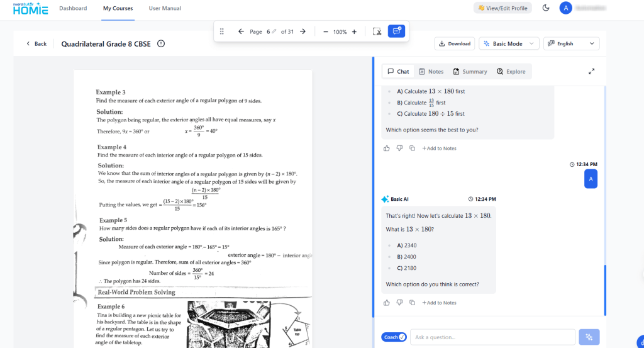Viewport: 644px width, 348px height.
Task: Click View/Edit Profile button
Action: pos(502,8)
